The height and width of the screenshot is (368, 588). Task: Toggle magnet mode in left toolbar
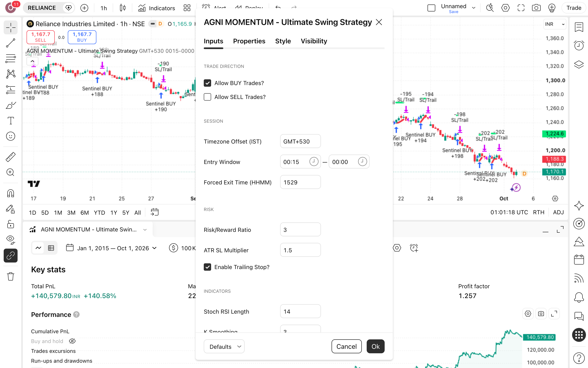click(x=11, y=193)
